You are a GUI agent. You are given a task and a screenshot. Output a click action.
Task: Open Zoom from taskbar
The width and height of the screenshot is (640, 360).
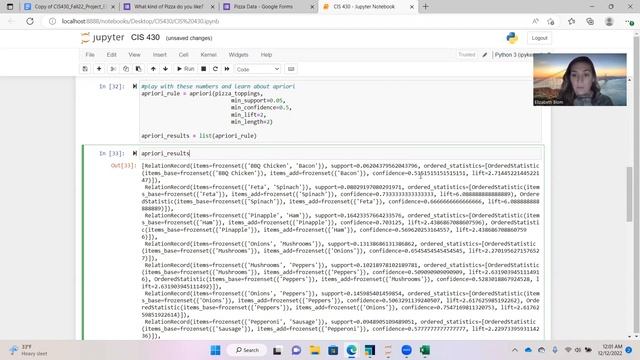406,350
